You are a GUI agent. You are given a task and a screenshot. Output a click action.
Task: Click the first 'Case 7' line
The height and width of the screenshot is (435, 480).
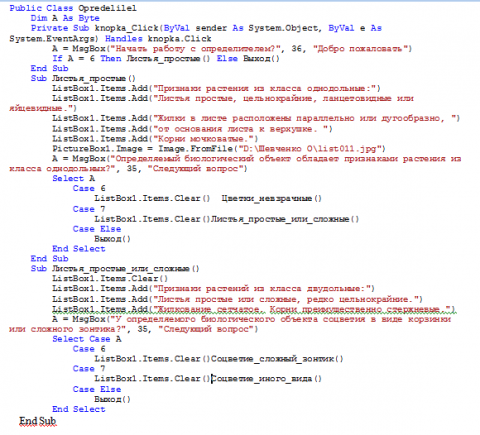89,209
